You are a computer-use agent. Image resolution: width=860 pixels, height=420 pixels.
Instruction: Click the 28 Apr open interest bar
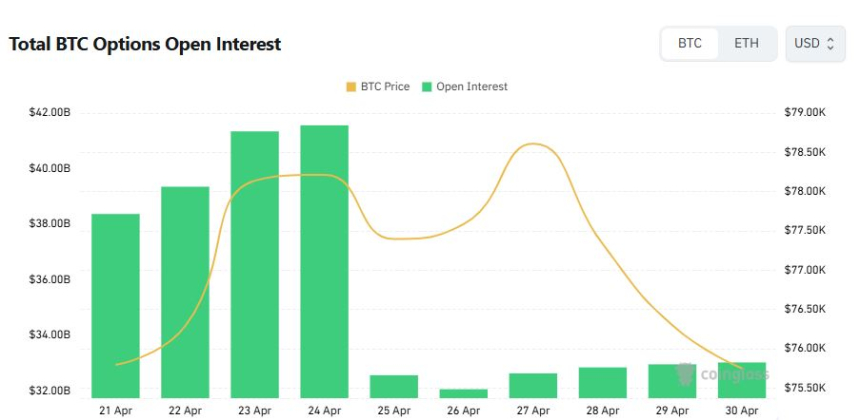coord(603,382)
